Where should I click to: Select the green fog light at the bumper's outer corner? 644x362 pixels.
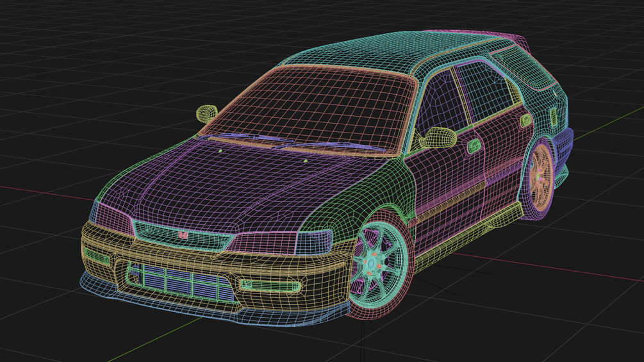coord(96,256)
